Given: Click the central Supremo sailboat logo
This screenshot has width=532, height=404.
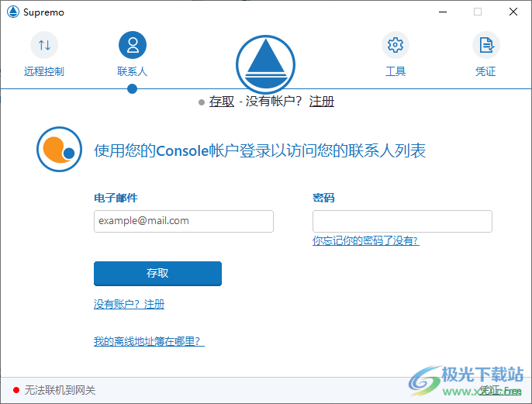Looking at the screenshot, I should (x=266, y=64).
